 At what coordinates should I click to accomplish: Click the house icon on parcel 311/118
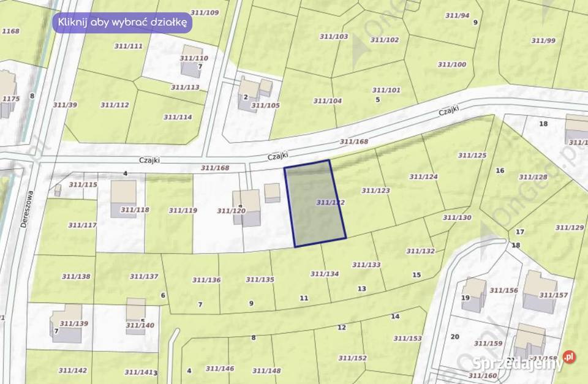123,199
